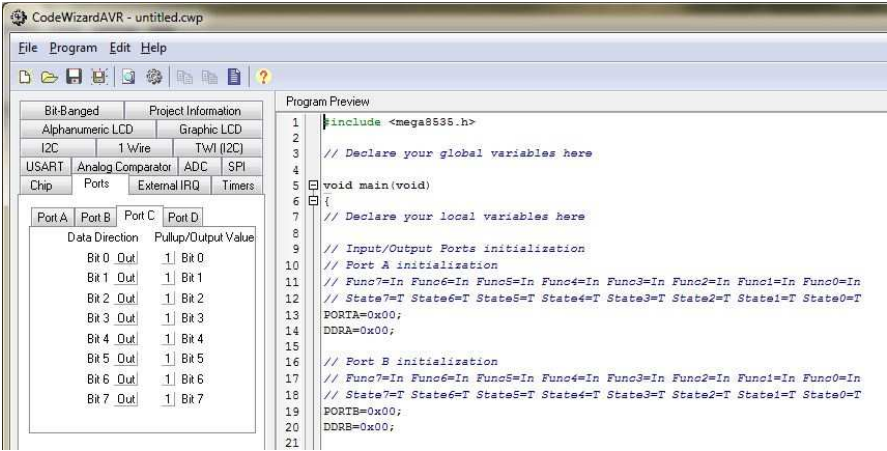
Task: Switch to the Graphic LCD tab
Action: 210,129
